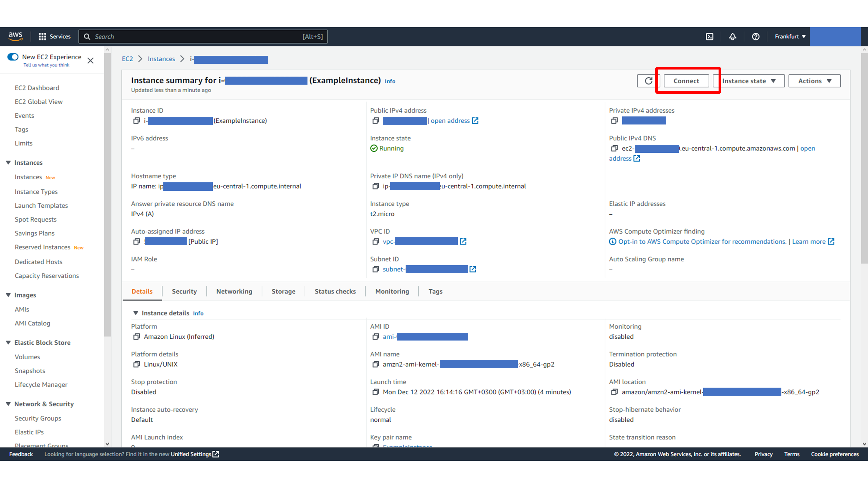Collapse the Instance details section
Screen dimensions: 868x488
(x=136, y=313)
